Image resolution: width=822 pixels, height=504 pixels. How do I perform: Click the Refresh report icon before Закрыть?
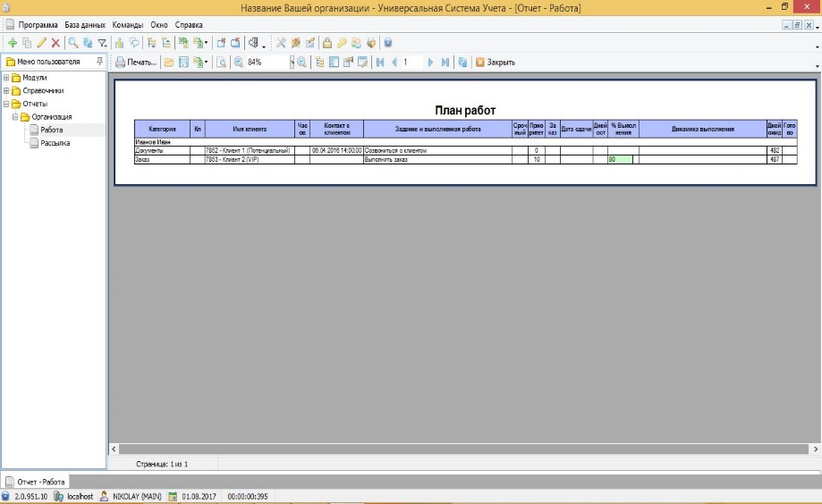point(462,63)
